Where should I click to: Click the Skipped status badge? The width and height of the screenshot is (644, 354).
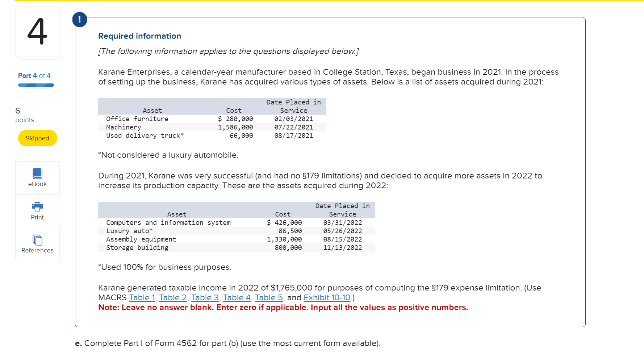(37, 138)
